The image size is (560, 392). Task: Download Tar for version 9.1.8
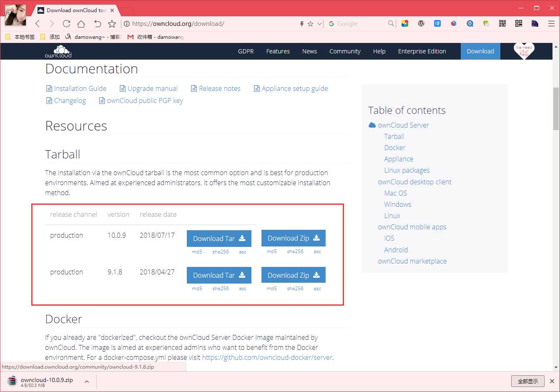tap(219, 275)
